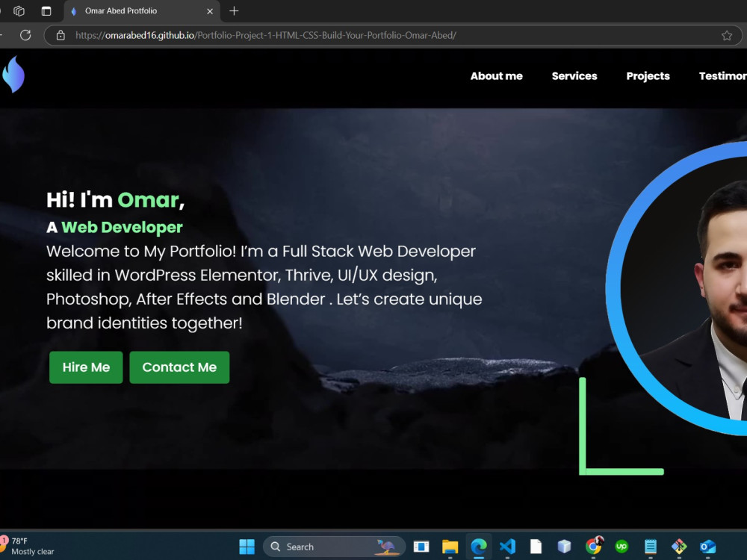Open Visual Studio Code from taskbar
Screen dimensions: 747x560
pyautogui.click(x=507, y=547)
